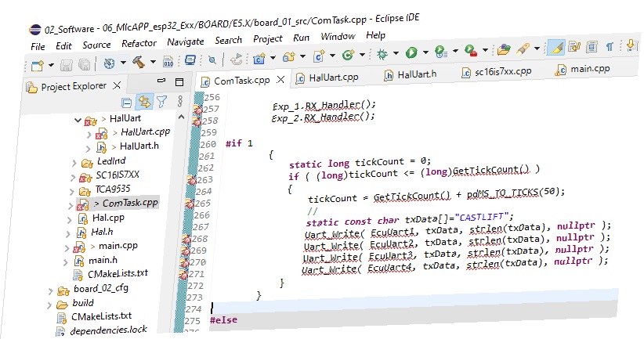
Task: Switch to the sc16is7xx.cpp editor tab
Action: pos(497,72)
